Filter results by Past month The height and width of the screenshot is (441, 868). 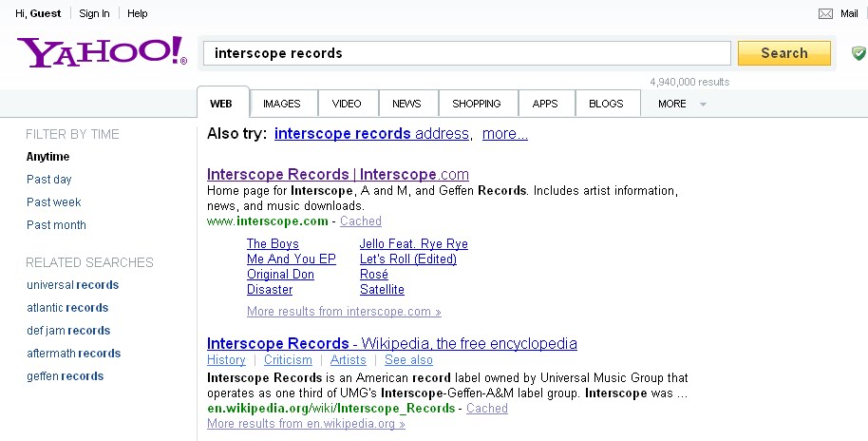click(x=56, y=225)
